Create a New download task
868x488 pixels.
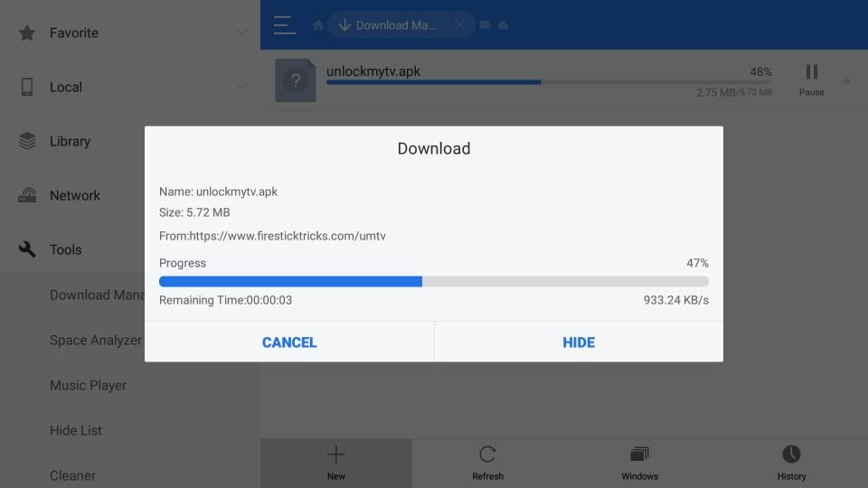(336, 464)
